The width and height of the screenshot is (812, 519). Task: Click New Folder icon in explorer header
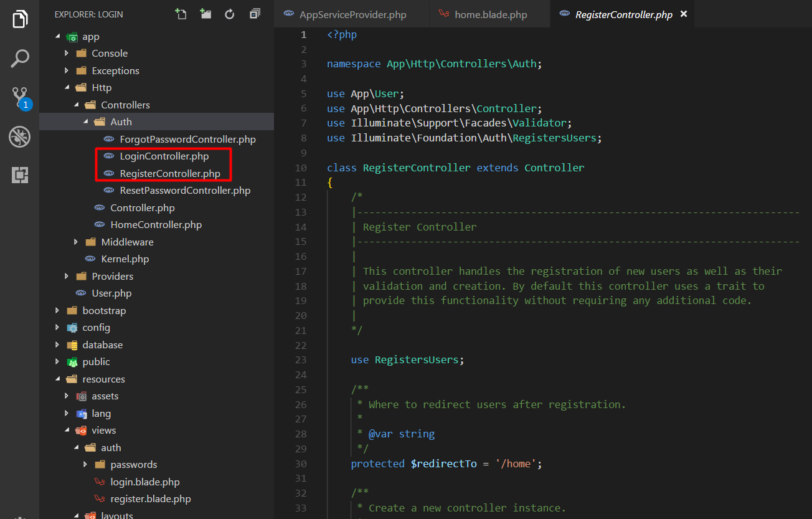[x=205, y=14]
